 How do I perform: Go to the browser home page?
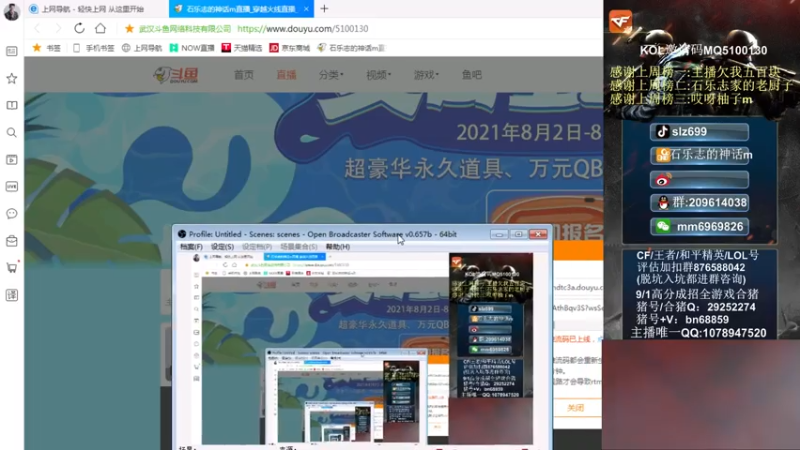click(101, 29)
